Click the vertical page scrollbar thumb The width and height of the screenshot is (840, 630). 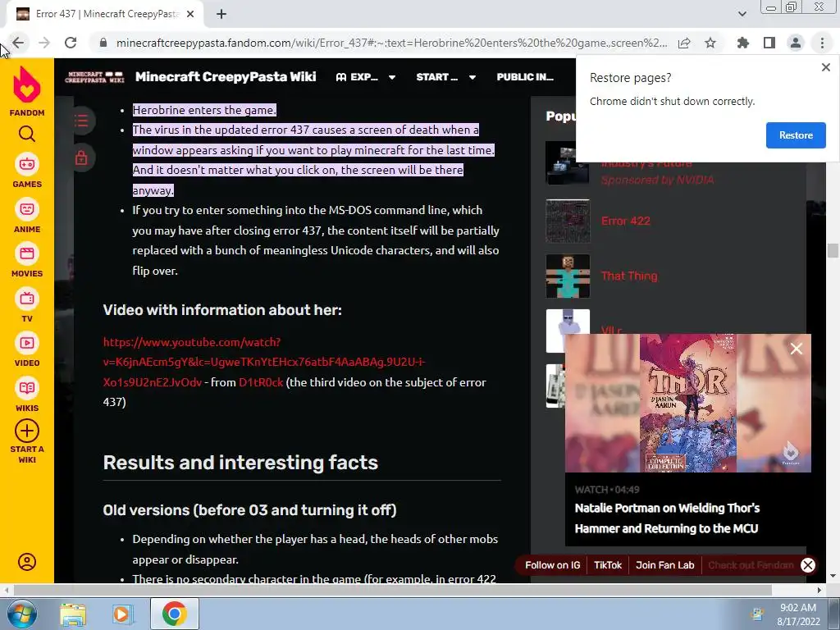[x=833, y=251]
